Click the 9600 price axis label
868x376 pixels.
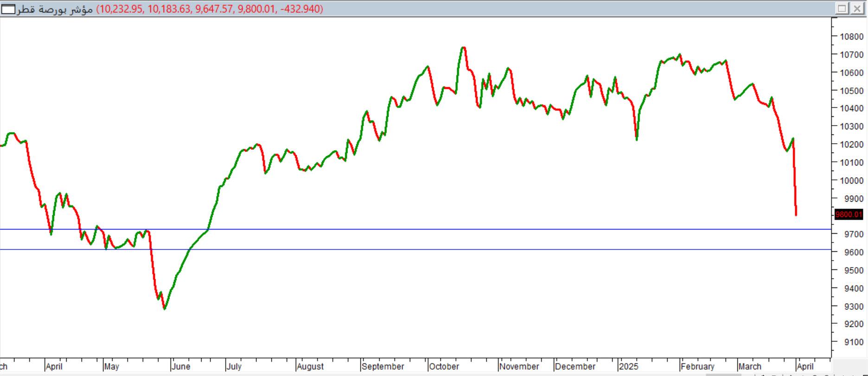pos(854,253)
